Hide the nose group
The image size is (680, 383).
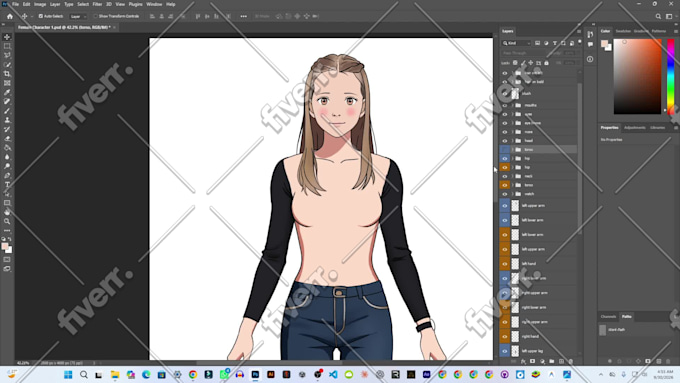505,132
